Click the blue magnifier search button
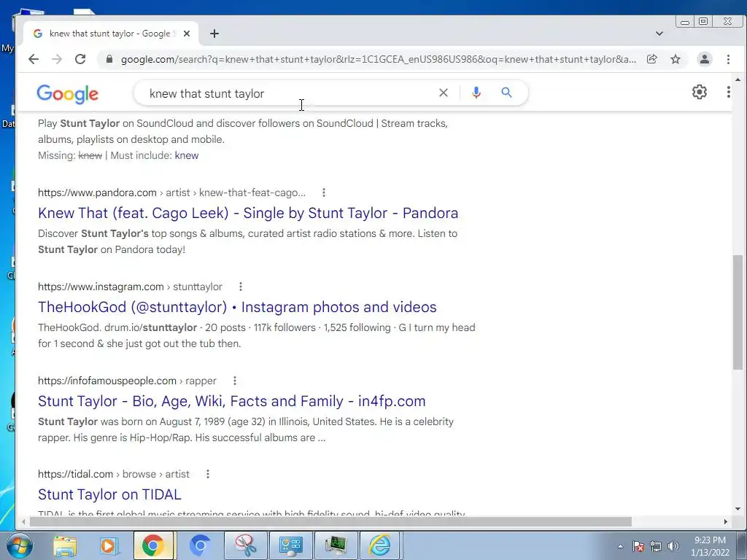This screenshot has width=747, height=560. tap(506, 93)
